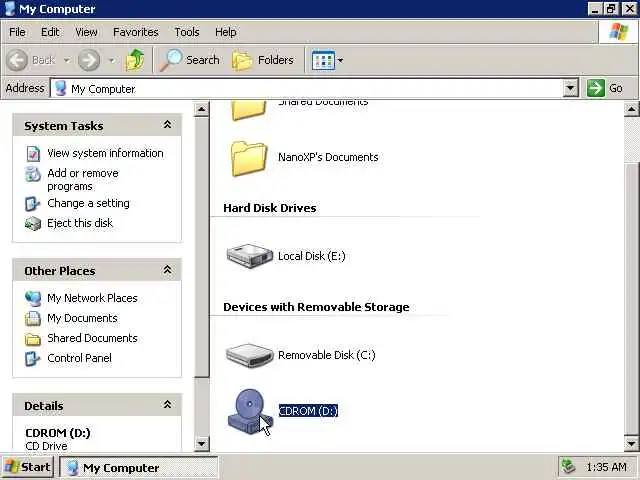Click the main pane scroll down arrow
640x480 pixels.
click(631, 444)
